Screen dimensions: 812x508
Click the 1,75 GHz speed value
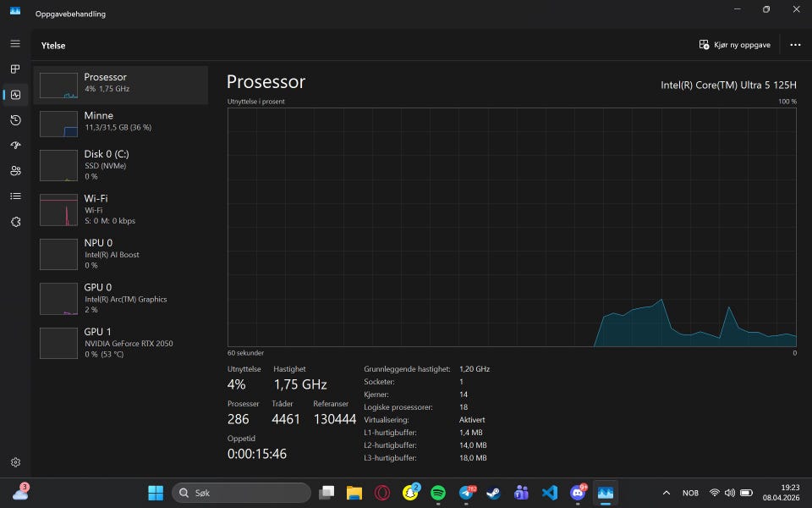(x=300, y=384)
